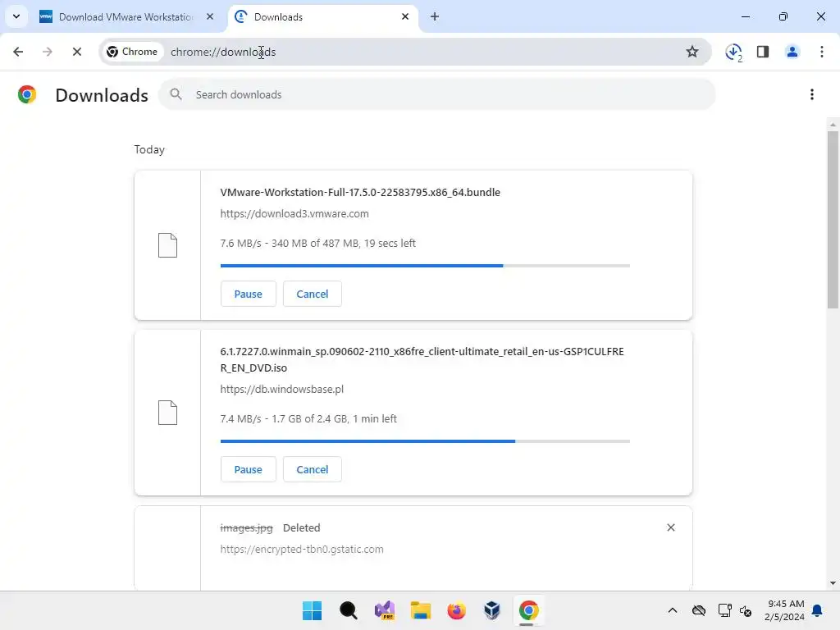The height and width of the screenshot is (630, 840).
Task: Launch Firefox from taskbar
Action: pos(456,610)
